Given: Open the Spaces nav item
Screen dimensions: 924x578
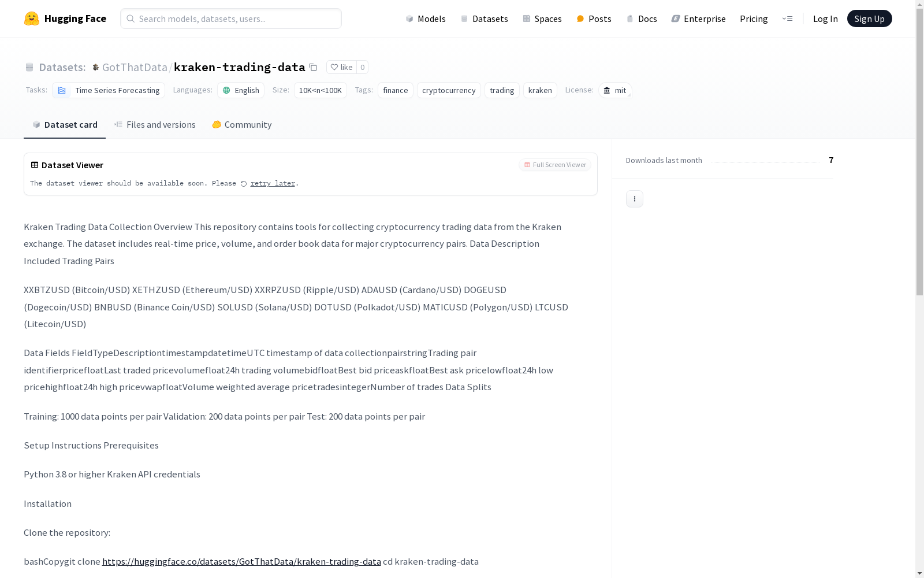Looking at the screenshot, I should coord(542,18).
